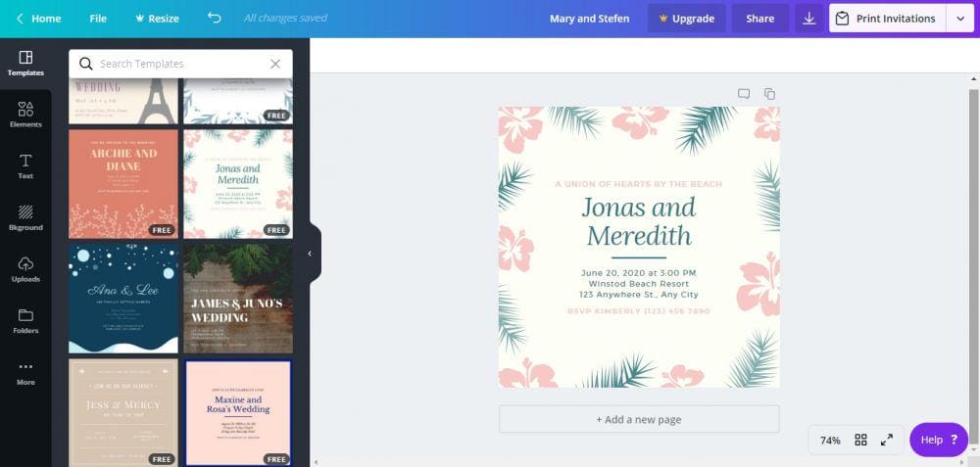Open the Help button
This screenshot has height=467, width=980.
[x=939, y=440]
